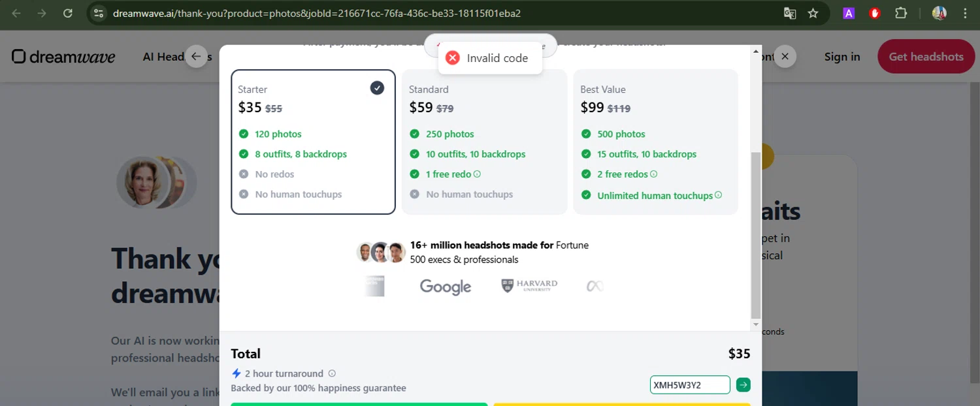Open site information icon in address bar

coord(98,13)
